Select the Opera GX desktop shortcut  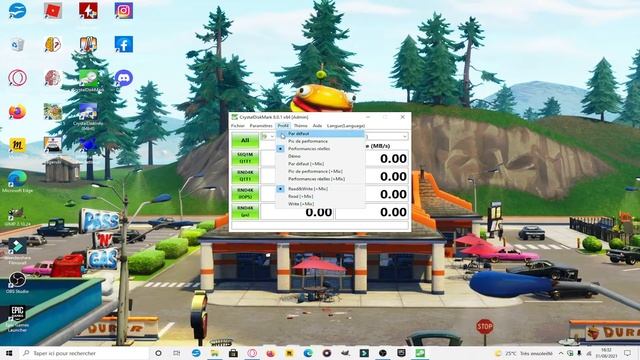[18, 78]
